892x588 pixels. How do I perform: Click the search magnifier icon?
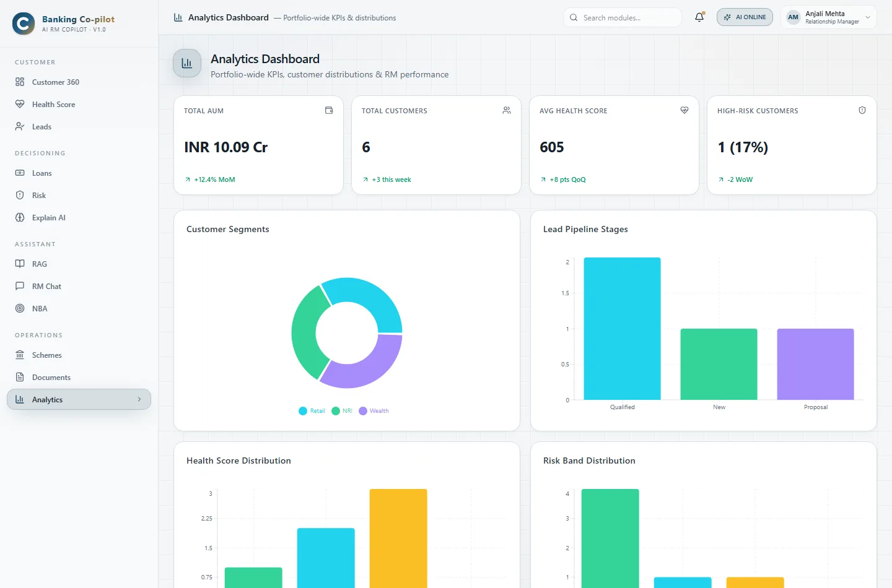(574, 17)
